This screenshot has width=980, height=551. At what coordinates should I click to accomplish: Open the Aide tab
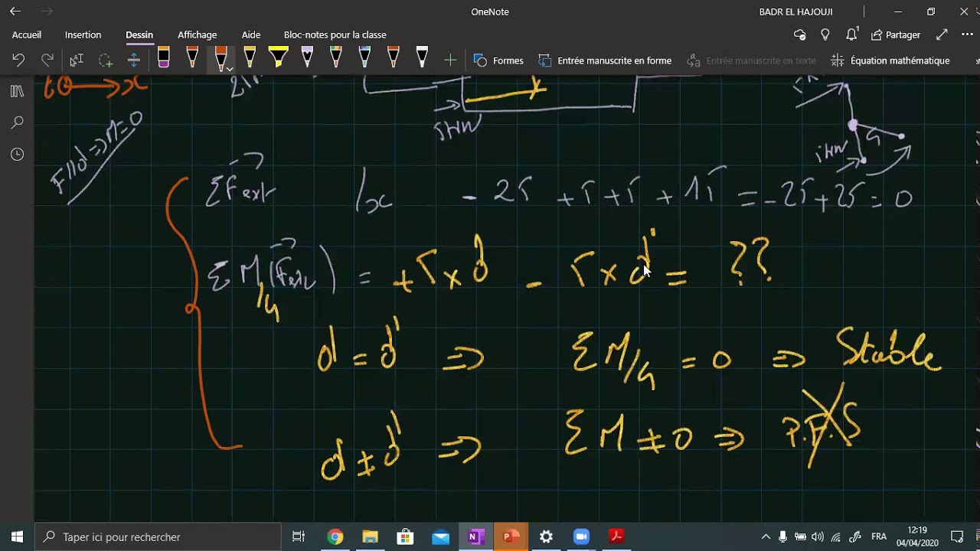251,34
